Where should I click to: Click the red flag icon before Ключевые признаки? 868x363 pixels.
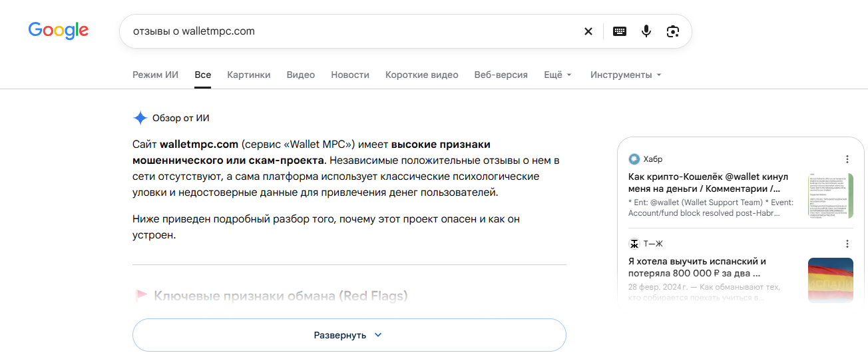(x=140, y=295)
